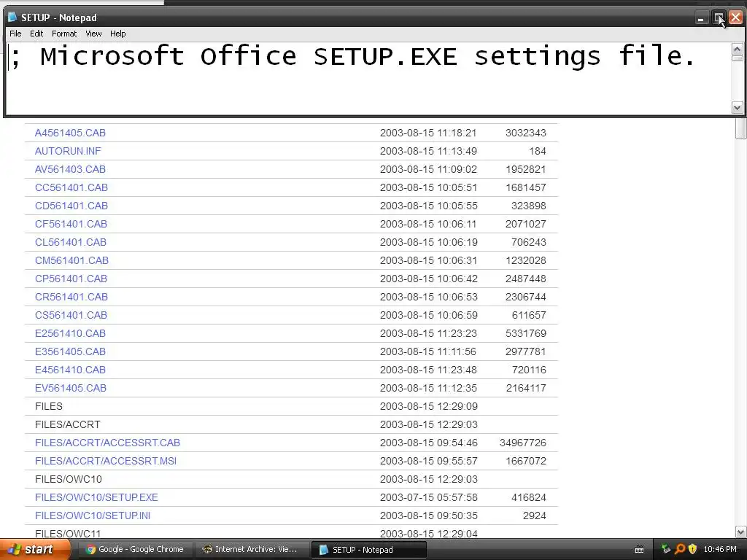Image resolution: width=747 pixels, height=560 pixels.
Task: Click the keyboard icon in the taskbar
Action: [x=639, y=550]
